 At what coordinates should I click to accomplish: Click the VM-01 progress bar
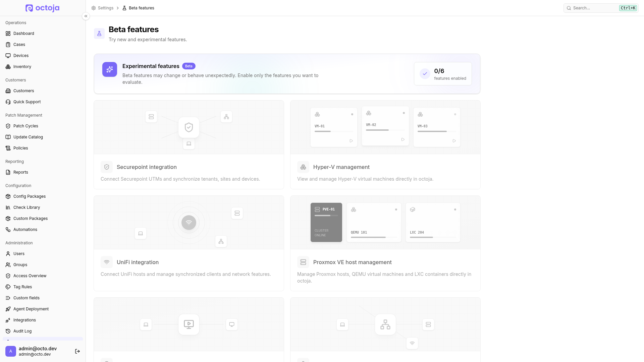(x=334, y=131)
